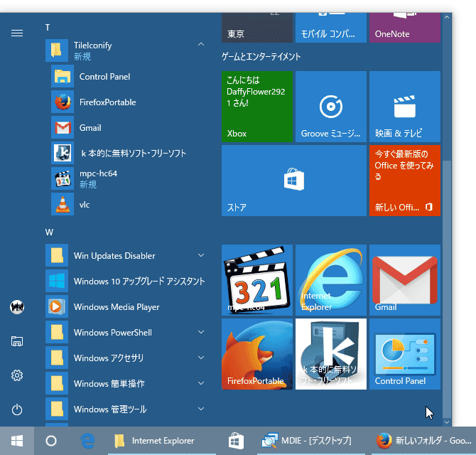Viewport: 476px width, 455px height.
Task: Click the FirefoxPortable pinned tile
Action: click(257, 354)
